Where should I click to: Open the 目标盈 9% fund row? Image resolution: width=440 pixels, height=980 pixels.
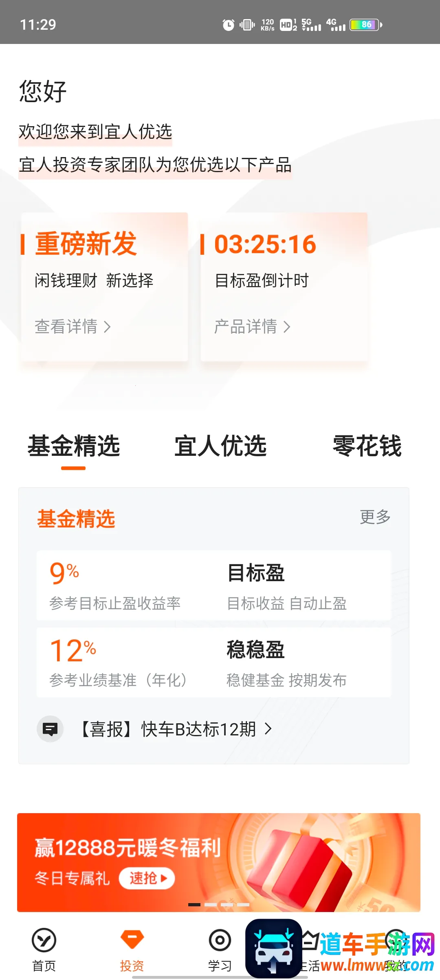(213, 585)
